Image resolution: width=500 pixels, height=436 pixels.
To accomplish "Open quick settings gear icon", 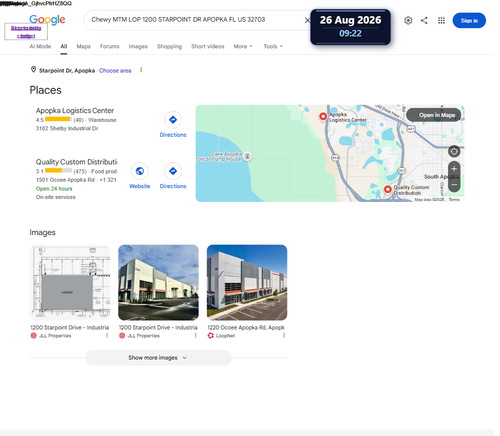I will point(408,20).
